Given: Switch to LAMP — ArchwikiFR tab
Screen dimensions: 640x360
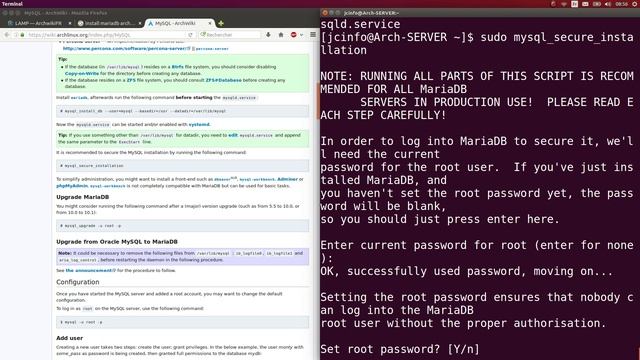Looking at the screenshot, I should point(38,23).
